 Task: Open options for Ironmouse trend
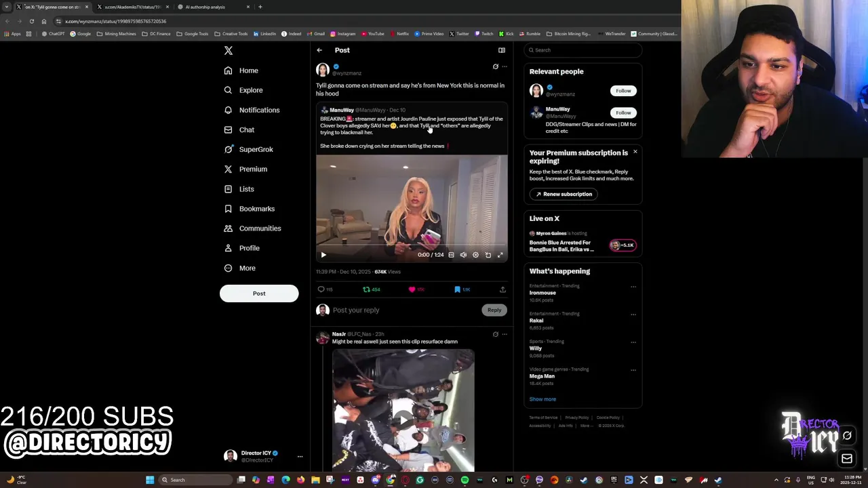point(633,287)
